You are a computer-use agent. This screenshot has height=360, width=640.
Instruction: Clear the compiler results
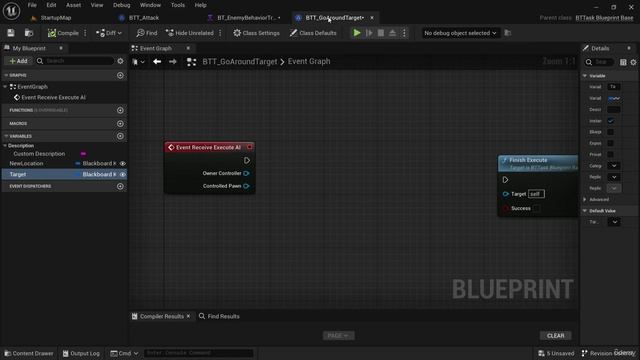[556, 336]
